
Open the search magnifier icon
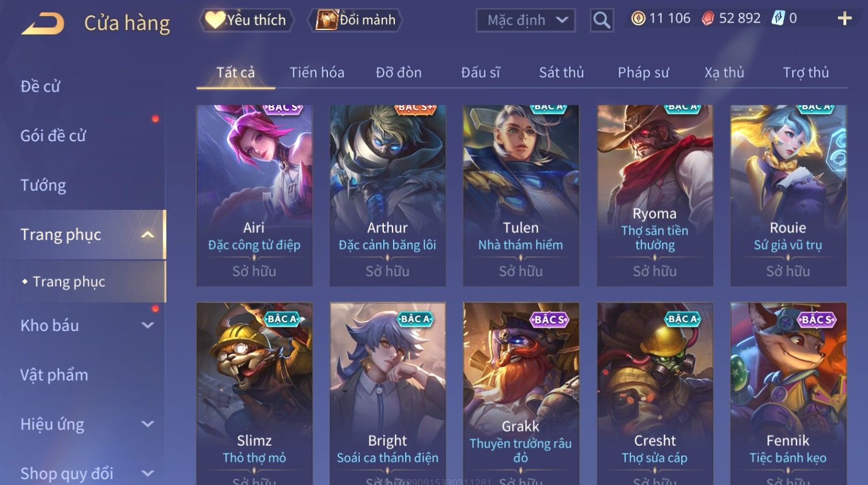click(601, 21)
